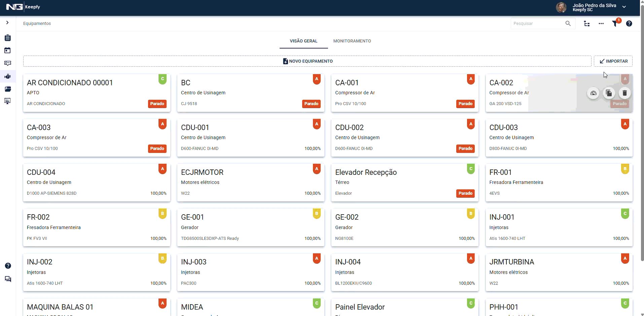
Task: Click the Novo Equipamento button
Action: click(307, 61)
